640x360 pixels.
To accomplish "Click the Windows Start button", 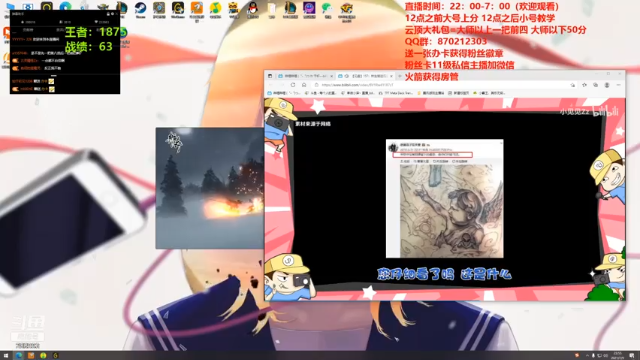I will (x=6, y=356).
